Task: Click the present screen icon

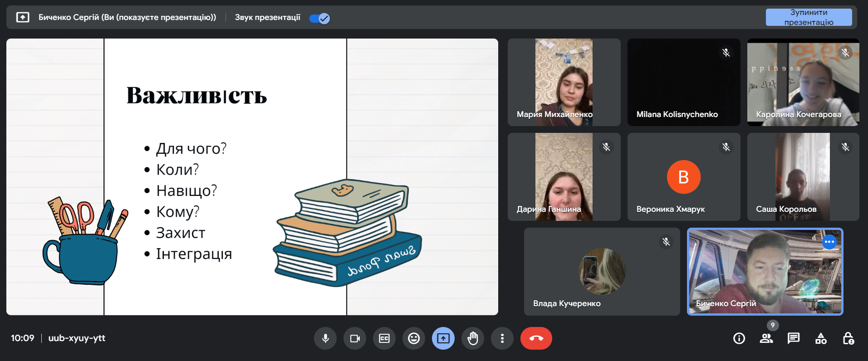Action: [443, 338]
